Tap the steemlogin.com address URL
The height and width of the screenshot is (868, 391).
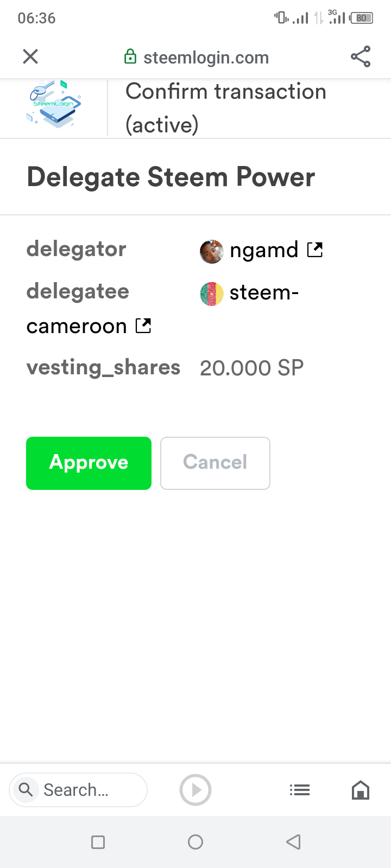pyautogui.click(x=206, y=58)
